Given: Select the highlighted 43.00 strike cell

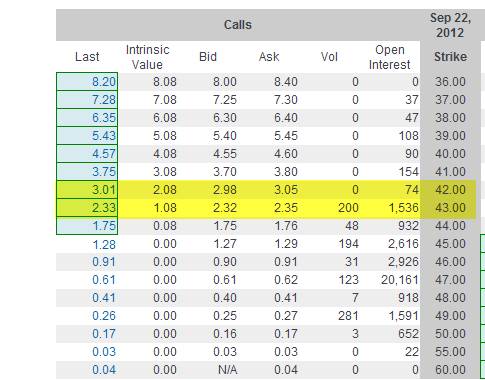Looking at the screenshot, I should 450,208.
